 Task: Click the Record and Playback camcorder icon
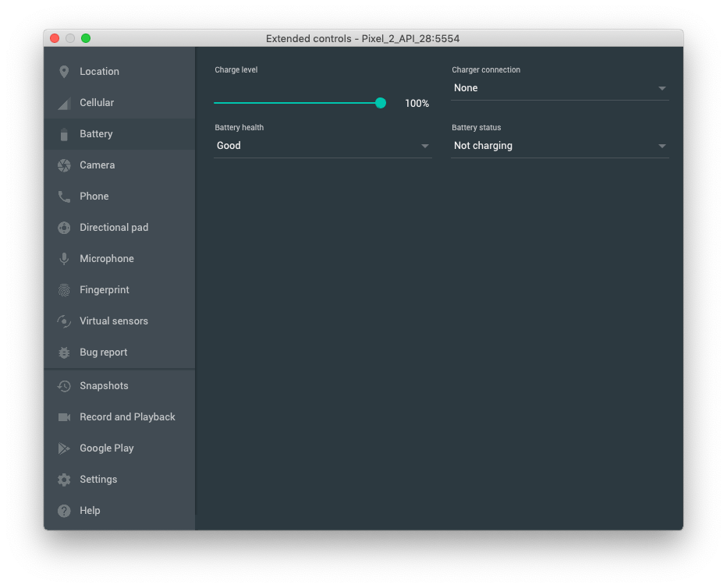(x=64, y=417)
